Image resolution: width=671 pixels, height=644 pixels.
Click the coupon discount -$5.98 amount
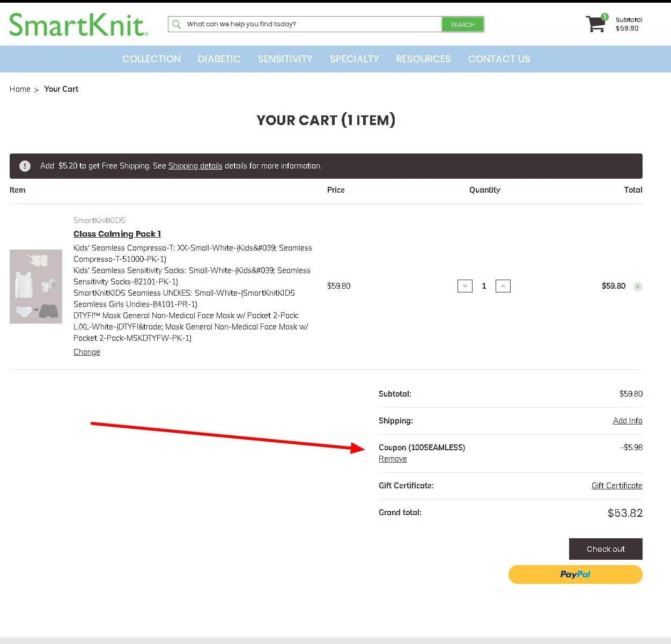tap(631, 448)
